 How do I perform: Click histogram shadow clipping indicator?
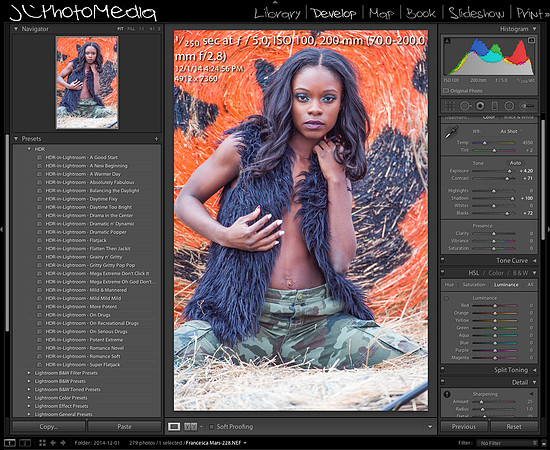447,41
